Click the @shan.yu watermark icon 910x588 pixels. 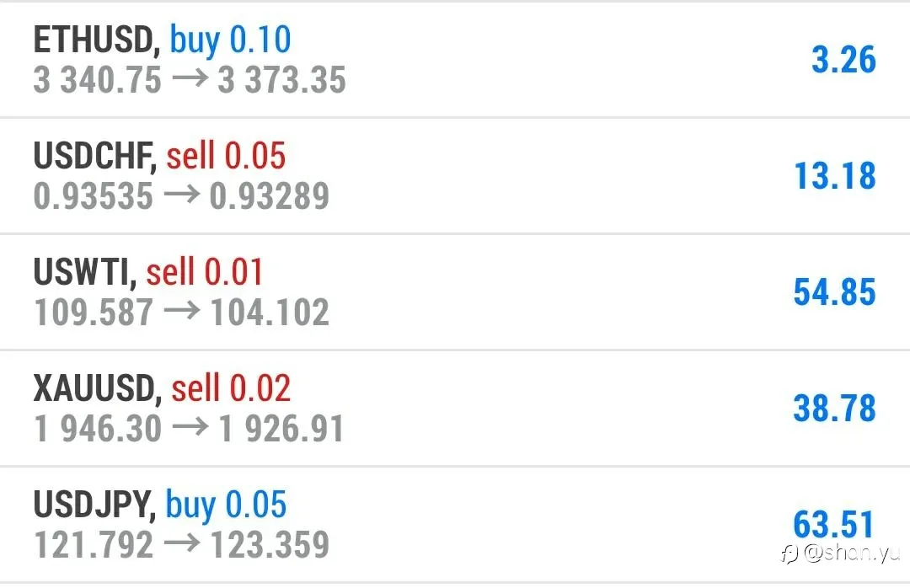[790, 553]
